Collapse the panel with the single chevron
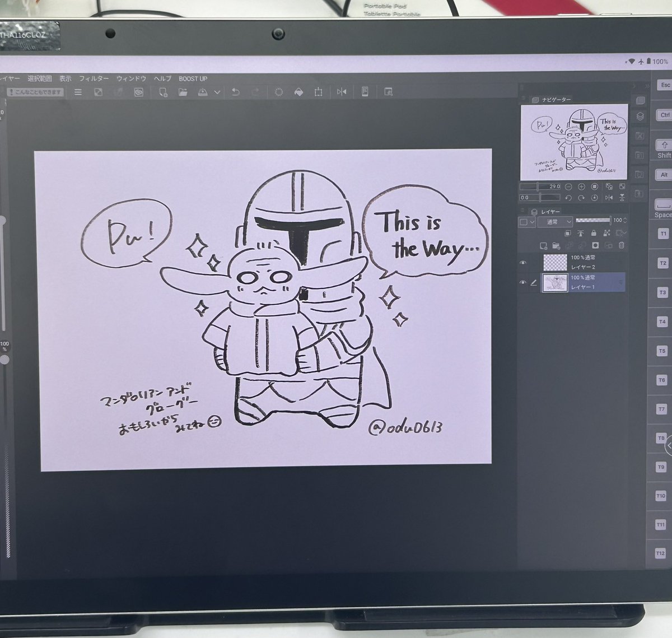Screen dimensions: 672x638 click(x=634, y=86)
